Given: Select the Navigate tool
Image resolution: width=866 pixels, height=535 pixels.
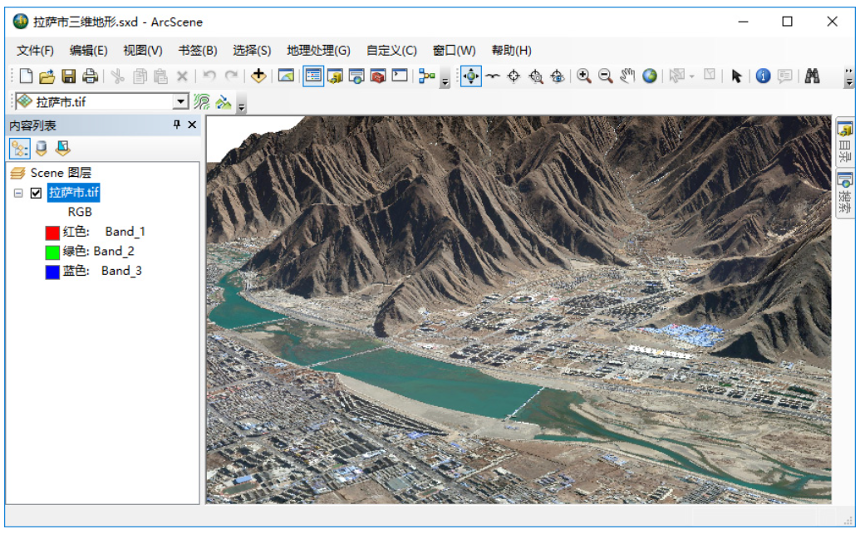Looking at the screenshot, I should (471, 76).
